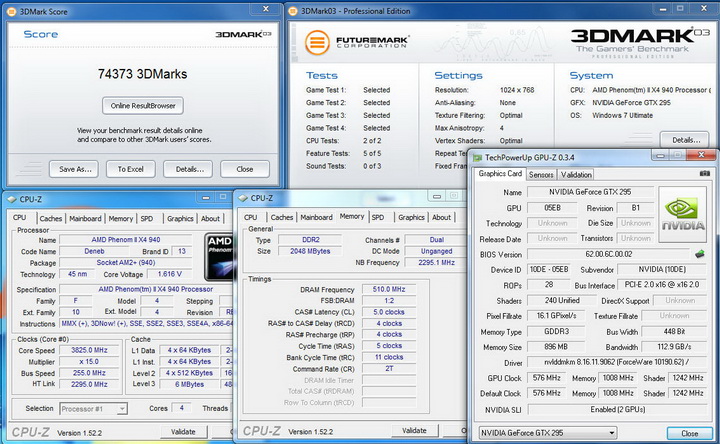Click the Memory CPU-Z window title icon
This screenshot has width=720, height=444.
tap(243, 198)
